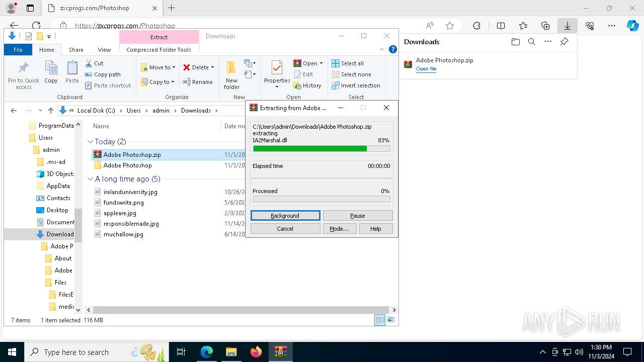Collapse the Today group
The height and width of the screenshot is (362, 644).
point(91,142)
